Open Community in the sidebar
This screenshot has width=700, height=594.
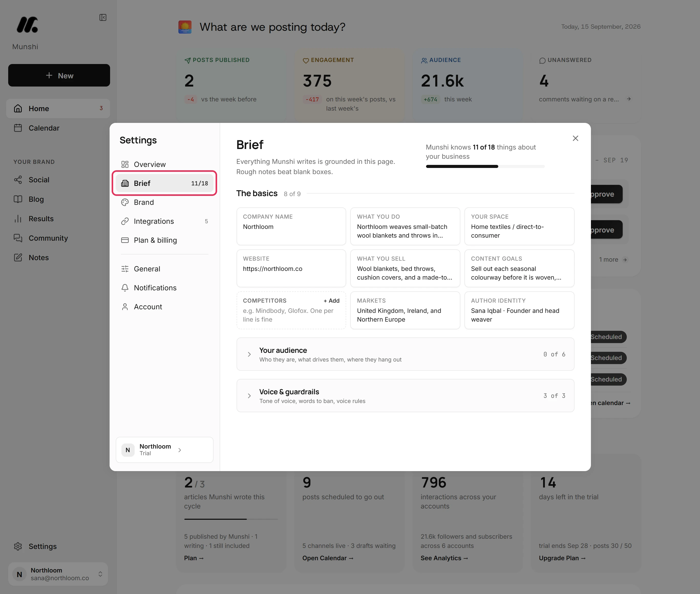58,238
